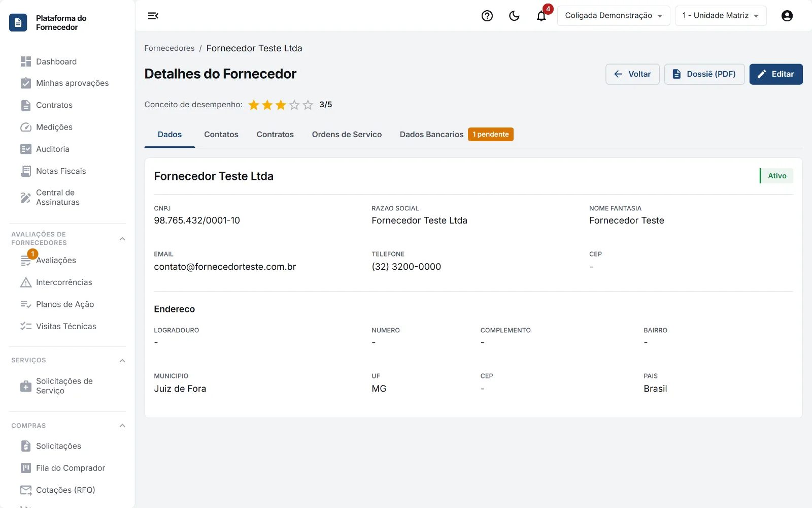Switch to the Contatos tab
Screen dimensions: 812x508
click(221, 135)
